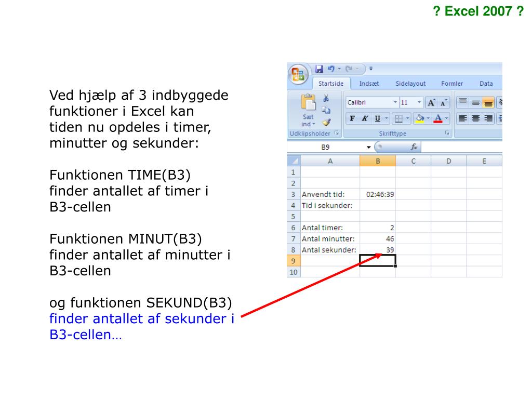Open the Skrifttype dialog launcher
Image resolution: width=532 pixels, height=399 pixels.
(x=447, y=133)
